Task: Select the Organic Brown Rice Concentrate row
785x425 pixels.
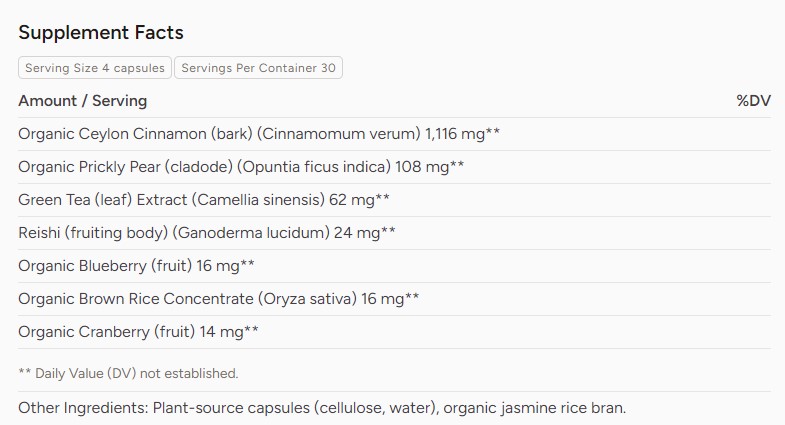Action: coord(395,299)
